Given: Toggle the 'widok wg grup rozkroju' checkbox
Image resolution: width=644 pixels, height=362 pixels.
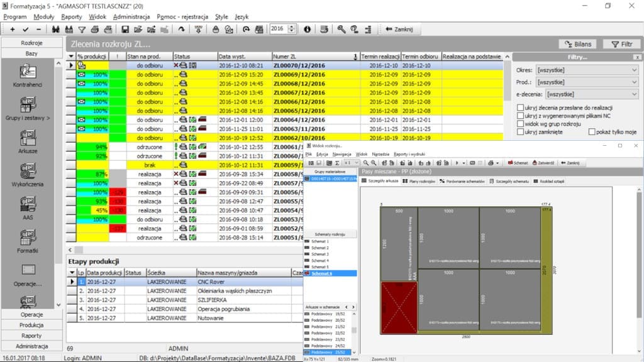Looking at the screenshot, I should [520, 124].
